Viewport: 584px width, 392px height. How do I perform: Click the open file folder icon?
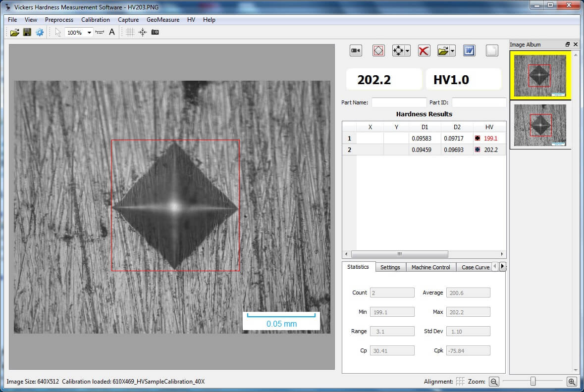coord(15,32)
